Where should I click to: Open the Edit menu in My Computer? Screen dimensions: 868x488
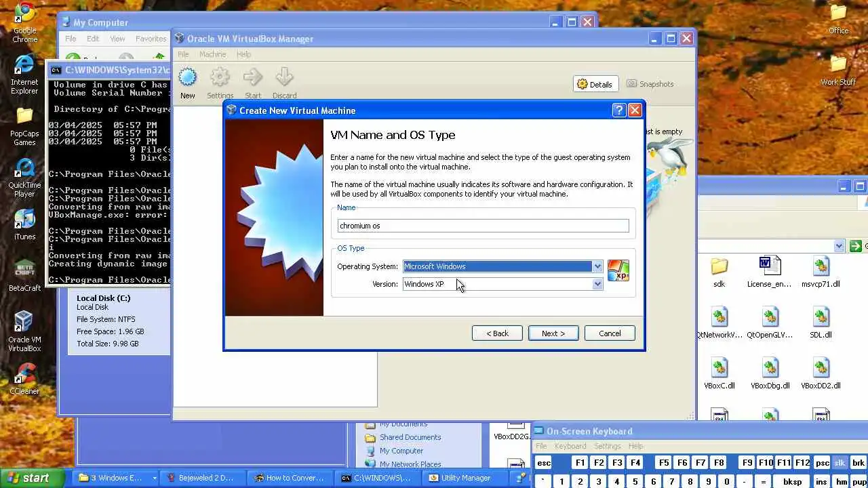pos(93,39)
